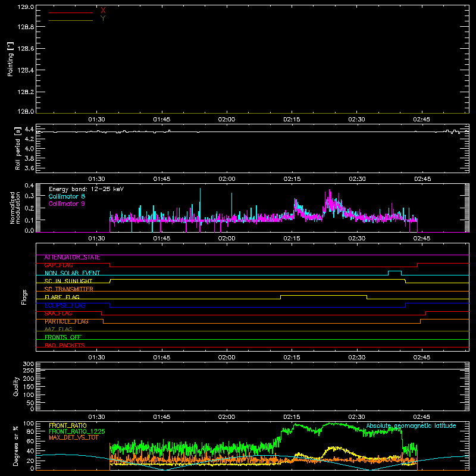
Task: Click the FLARE_FLAG label
Action: pyautogui.click(x=62, y=297)
